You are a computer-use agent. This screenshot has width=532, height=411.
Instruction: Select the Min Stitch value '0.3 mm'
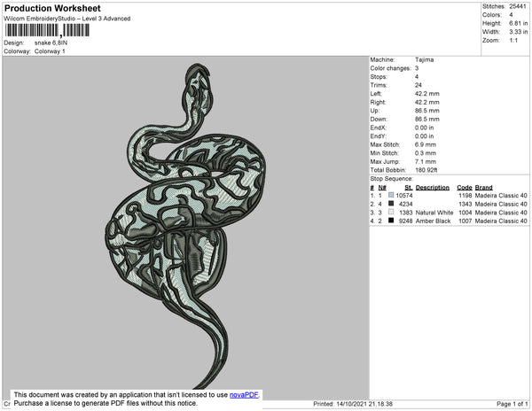coord(426,153)
